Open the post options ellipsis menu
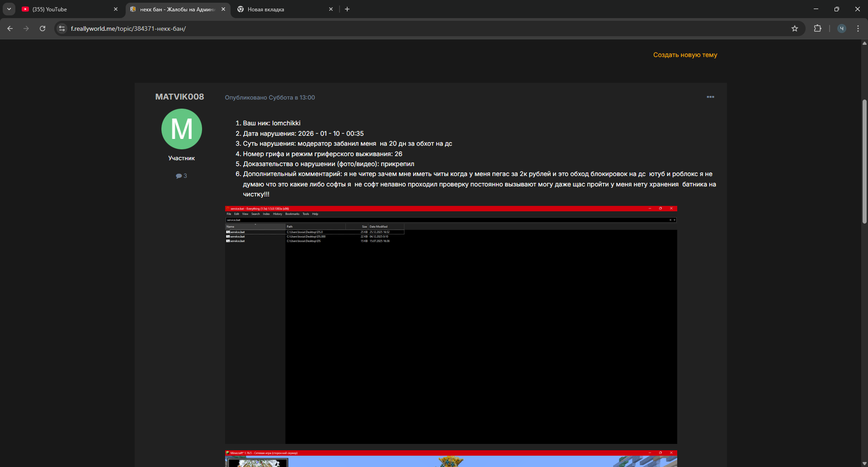Image resolution: width=868 pixels, height=467 pixels. (x=710, y=97)
